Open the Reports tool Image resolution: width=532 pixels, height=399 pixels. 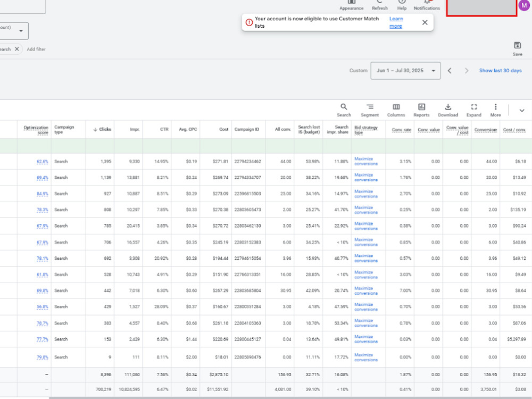[421, 110]
